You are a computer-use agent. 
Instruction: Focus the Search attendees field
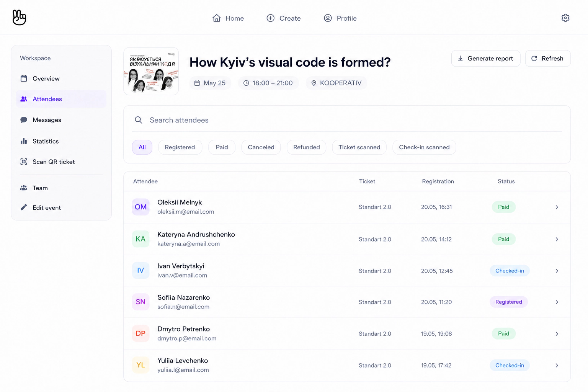(347, 120)
